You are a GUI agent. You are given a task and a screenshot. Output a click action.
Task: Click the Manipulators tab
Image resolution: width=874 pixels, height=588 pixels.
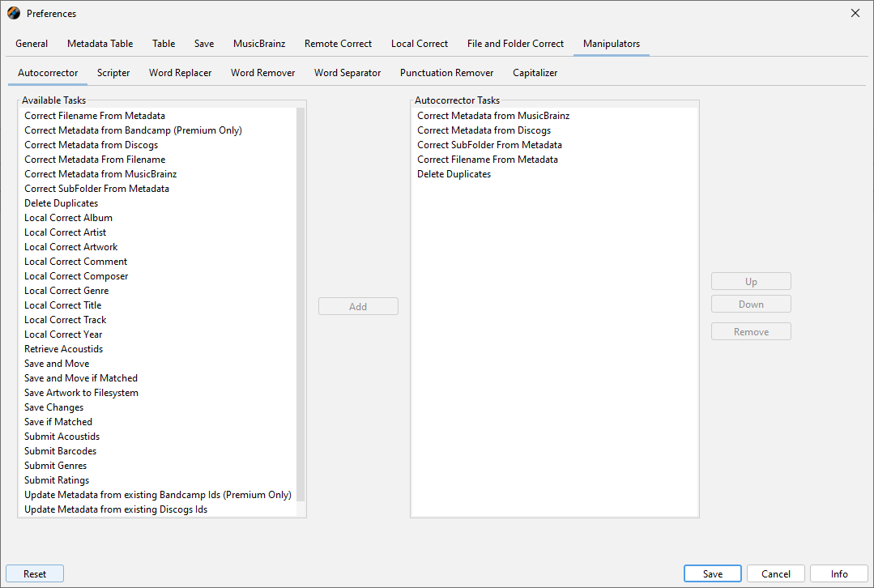(612, 44)
